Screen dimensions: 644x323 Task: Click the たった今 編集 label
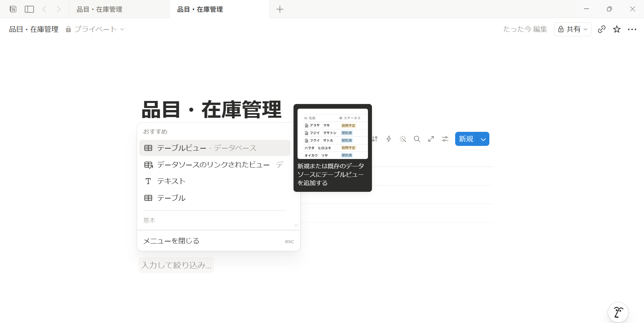coord(525,29)
